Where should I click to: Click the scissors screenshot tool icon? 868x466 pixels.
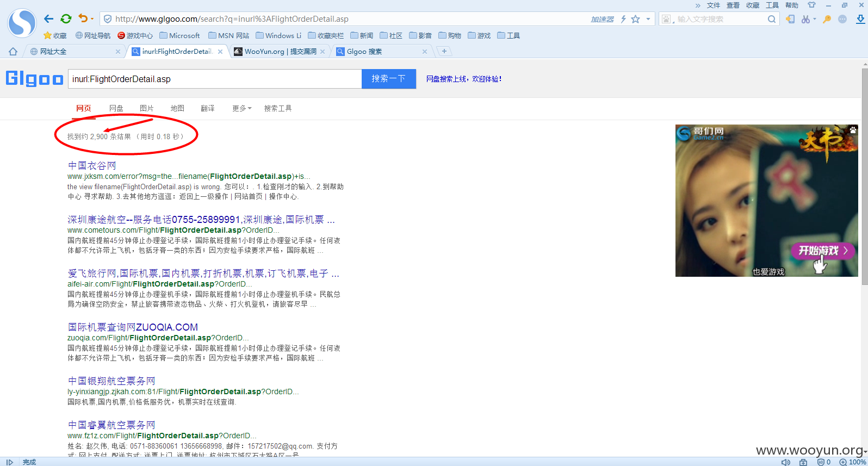[805, 19]
